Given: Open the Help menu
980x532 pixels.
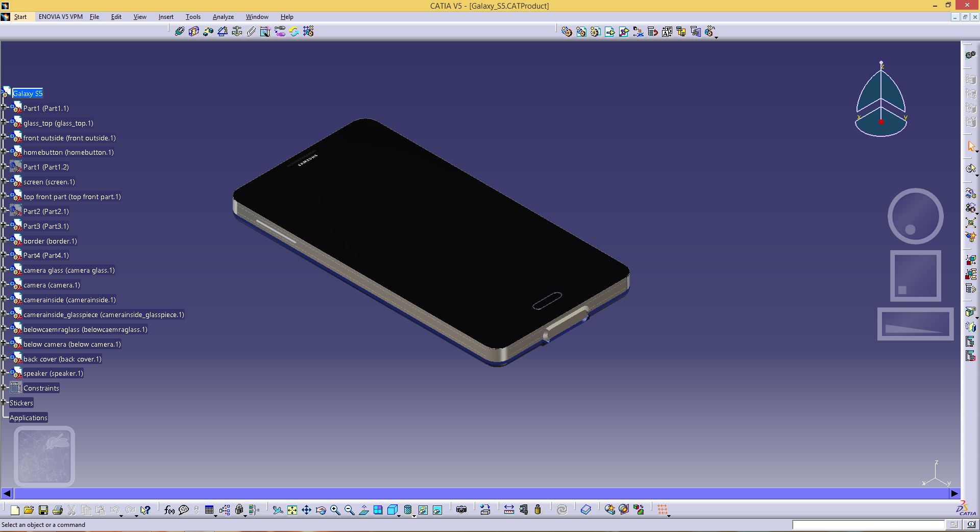Looking at the screenshot, I should (287, 17).
